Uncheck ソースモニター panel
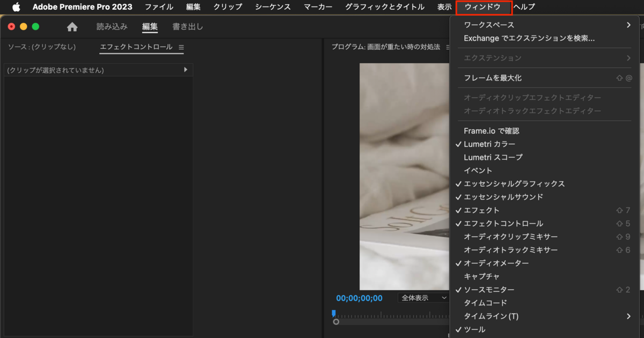644x338 pixels. coord(545,290)
